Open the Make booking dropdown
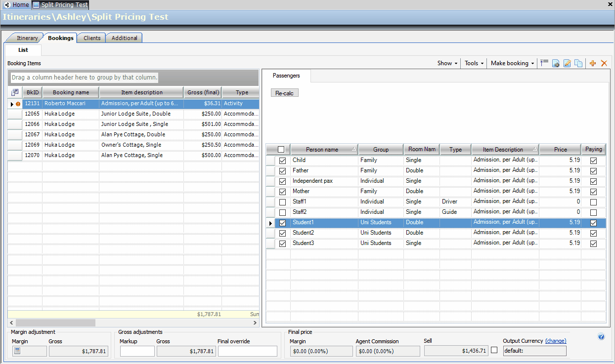This screenshot has width=615, height=364. [x=512, y=63]
